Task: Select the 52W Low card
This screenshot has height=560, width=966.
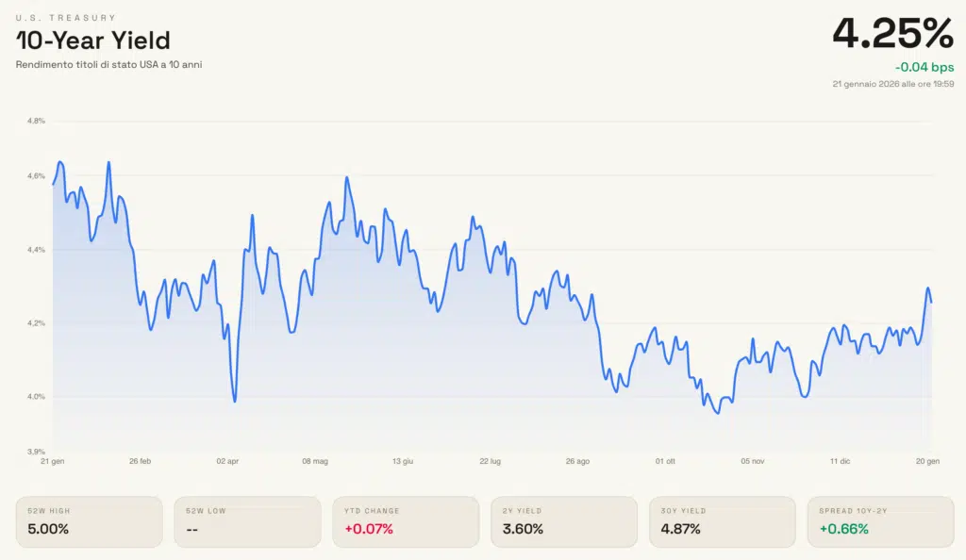Action: pos(245,521)
